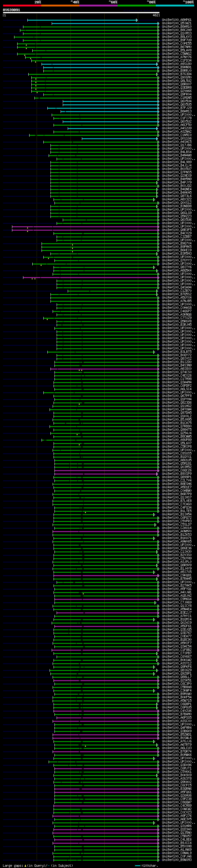Image resolution: width=197 pixels, height=868 pixels.
Task: Click label UniRef100_C5WNG2
Action: click(177, 54)
